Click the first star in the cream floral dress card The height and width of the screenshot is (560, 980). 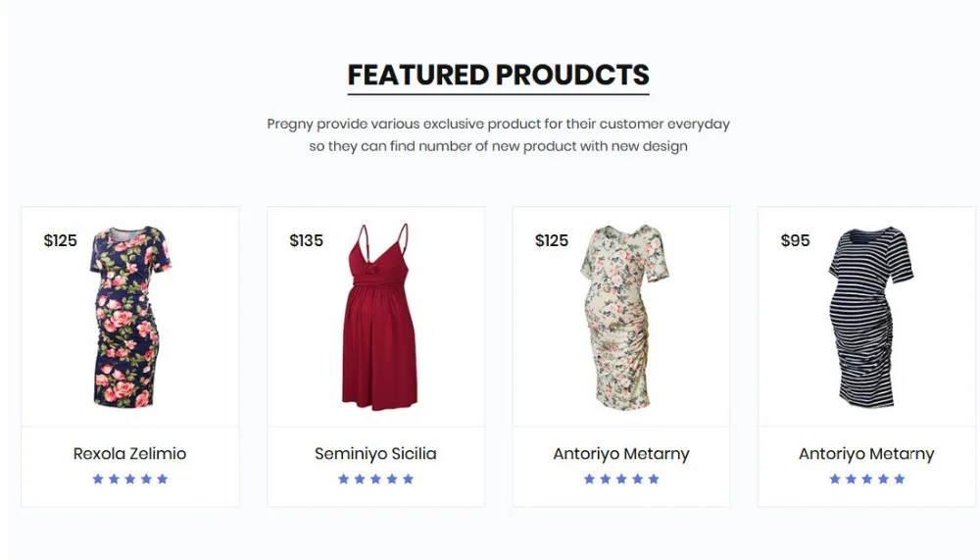[589, 479]
